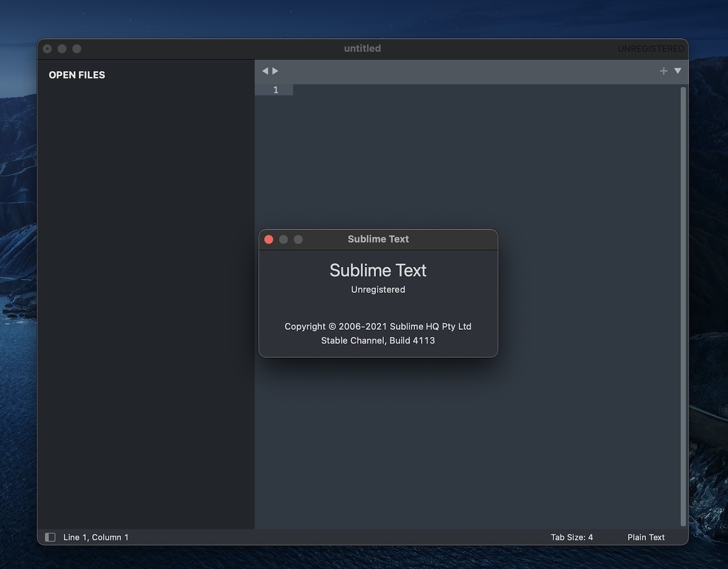This screenshot has height=569, width=728.
Task: Click the dimmed minimize button of the untitled window
Action: point(62,49)
